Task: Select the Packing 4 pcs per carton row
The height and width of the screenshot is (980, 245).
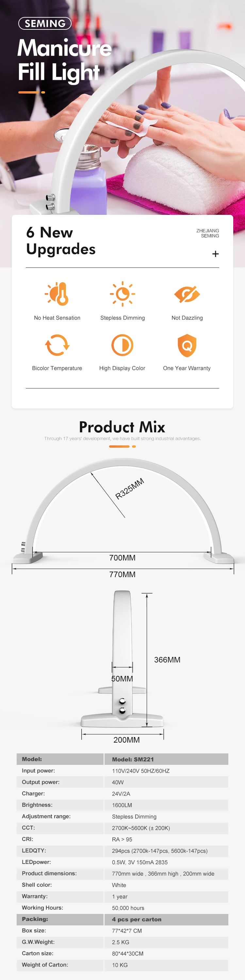Action: tap(122, 919)
